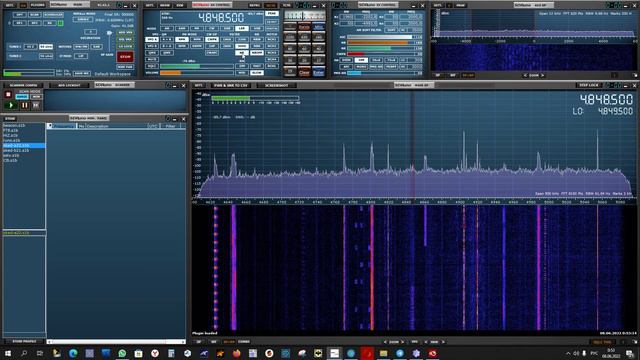The width and height of the screenshot is (640, 360).
Task: Toggle LO LOCK in main panel
Action: coord(125,47)
